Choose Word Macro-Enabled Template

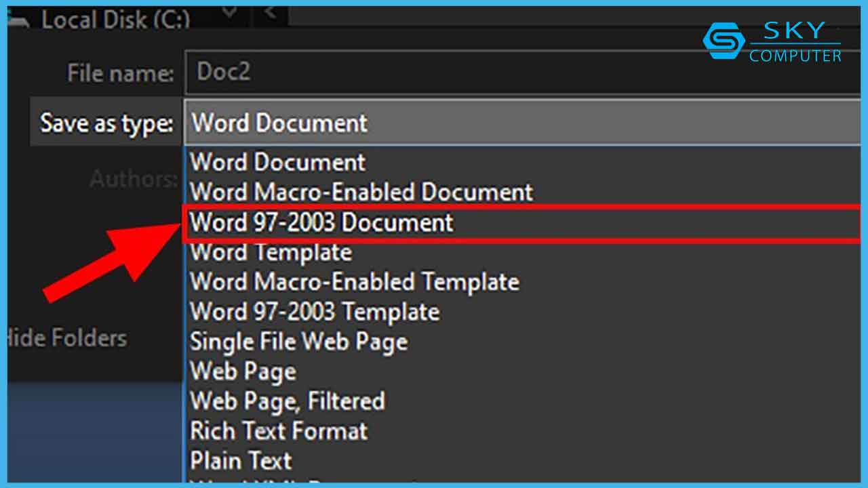point(522,281)
